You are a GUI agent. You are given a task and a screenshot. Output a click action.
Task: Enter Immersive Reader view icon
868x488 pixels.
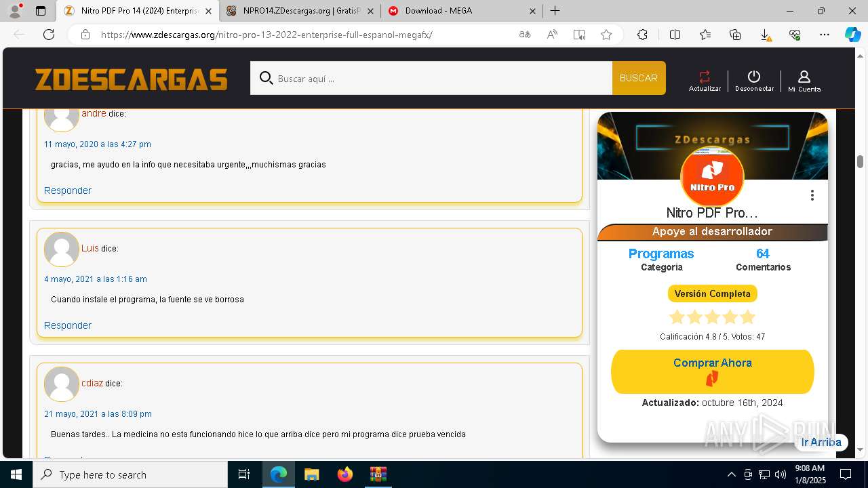coord(579,35)
